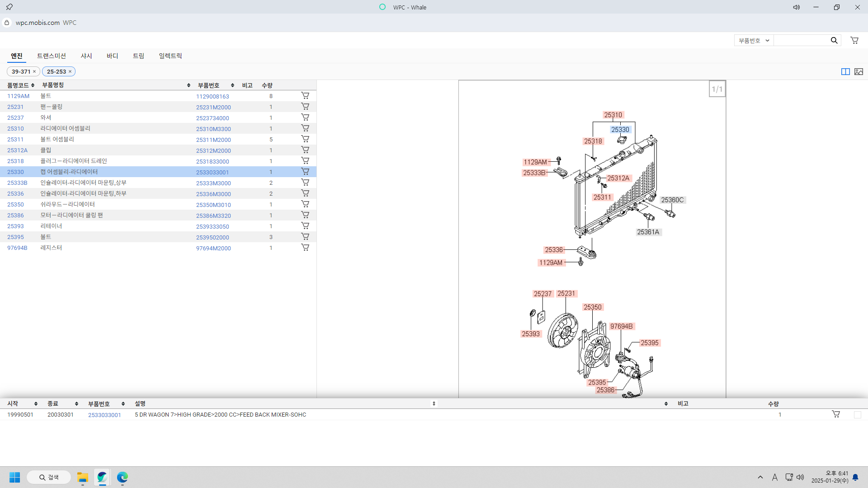Add bolt 1129008163 to cart
The height and width of the screenshot is (488, 868).
305,96
